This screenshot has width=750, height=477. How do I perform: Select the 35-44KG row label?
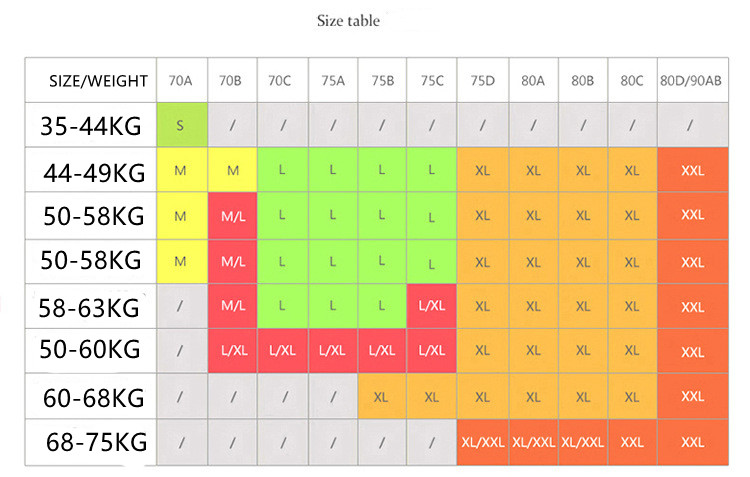[92, 125]
